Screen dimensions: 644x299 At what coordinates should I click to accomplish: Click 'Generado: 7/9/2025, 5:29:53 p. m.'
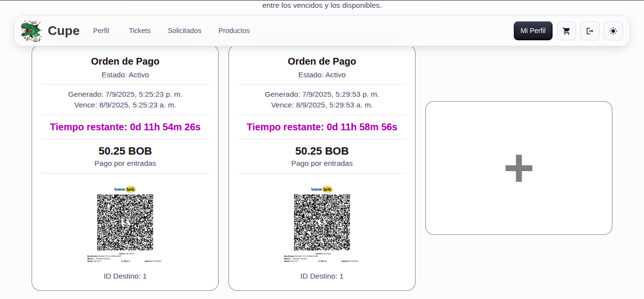(322, 94)
